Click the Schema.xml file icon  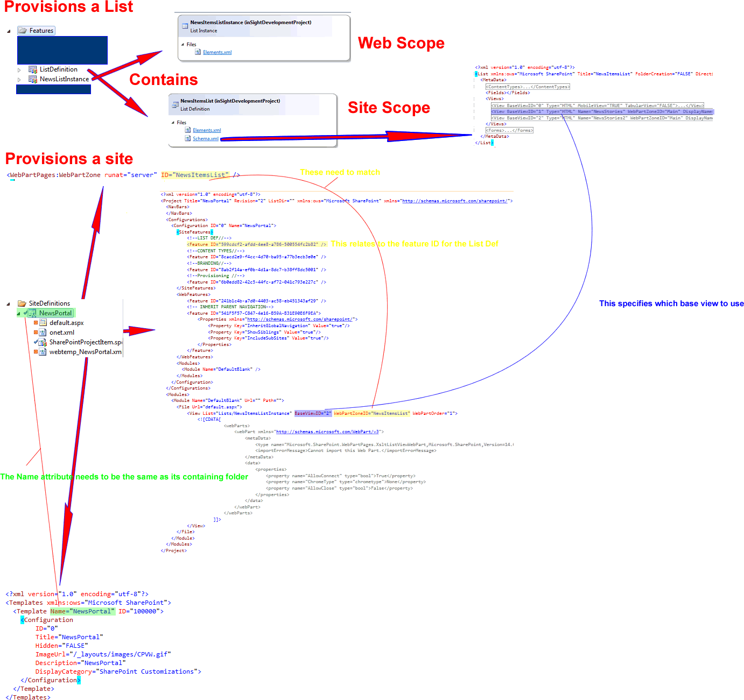pyautogui.click(x=188, y=138)
